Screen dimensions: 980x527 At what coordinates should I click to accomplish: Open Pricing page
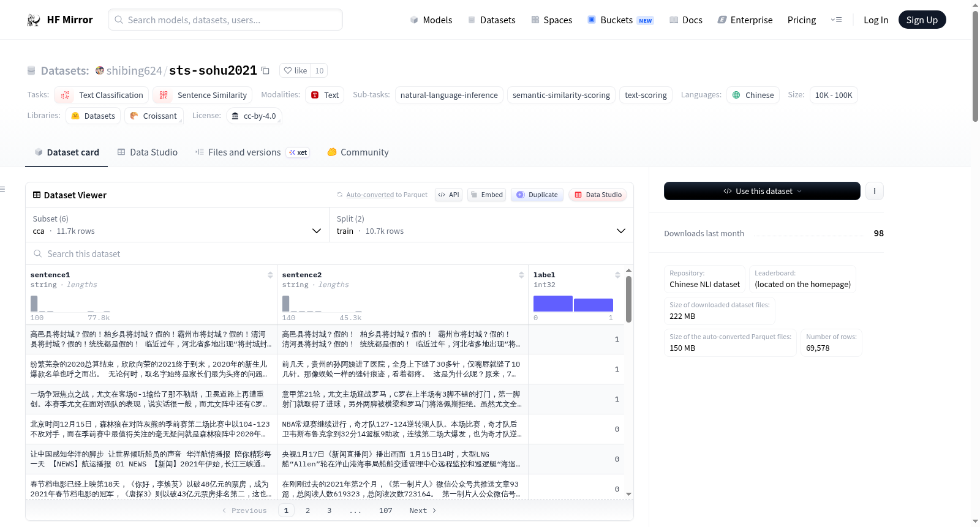[x=802, y=20]
